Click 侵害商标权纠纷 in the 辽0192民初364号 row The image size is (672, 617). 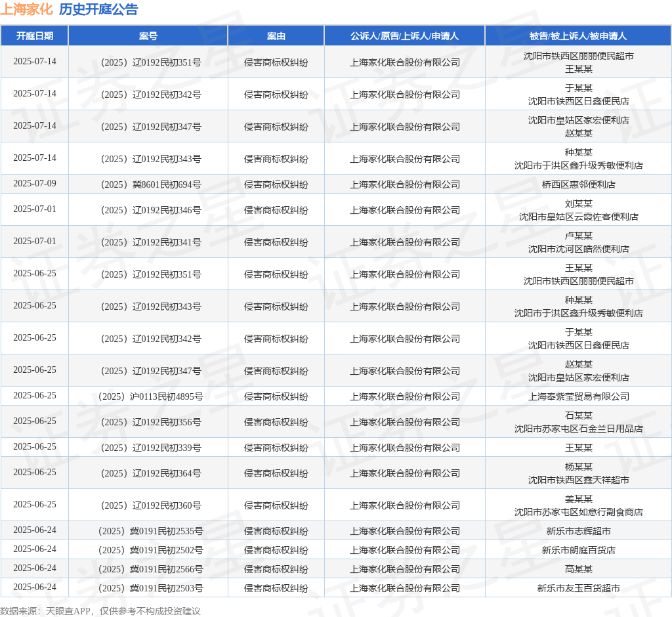click(276, 473)
